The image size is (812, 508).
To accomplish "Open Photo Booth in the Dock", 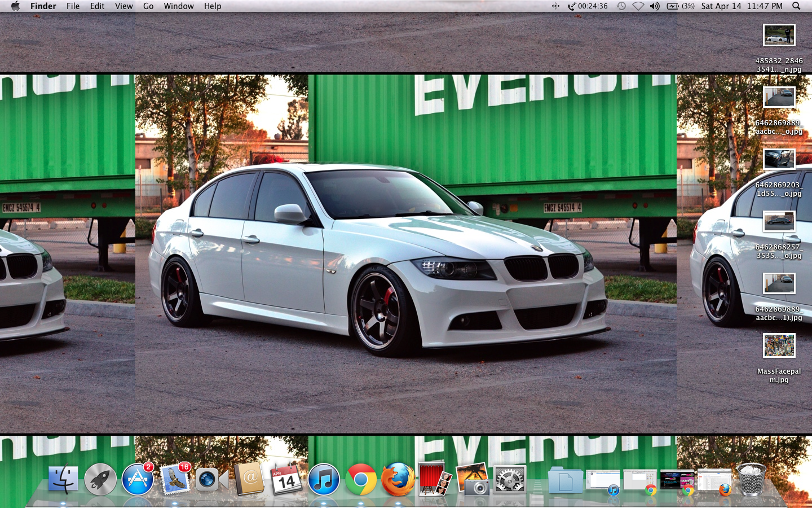I will (435, 479).
